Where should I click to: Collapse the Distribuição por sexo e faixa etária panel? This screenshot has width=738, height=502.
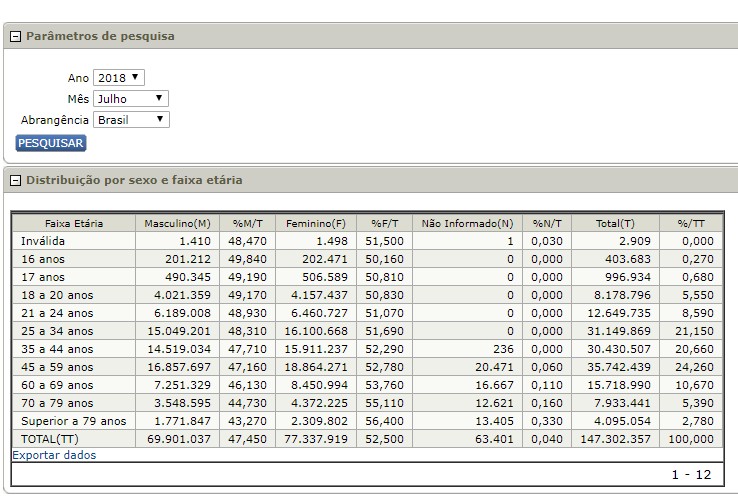[16, 181]
